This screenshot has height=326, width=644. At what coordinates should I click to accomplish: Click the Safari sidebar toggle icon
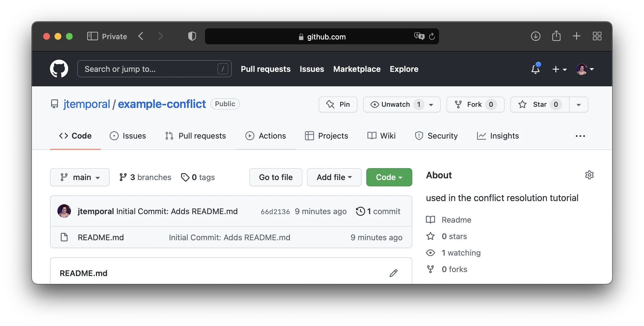tap(92, 36)
